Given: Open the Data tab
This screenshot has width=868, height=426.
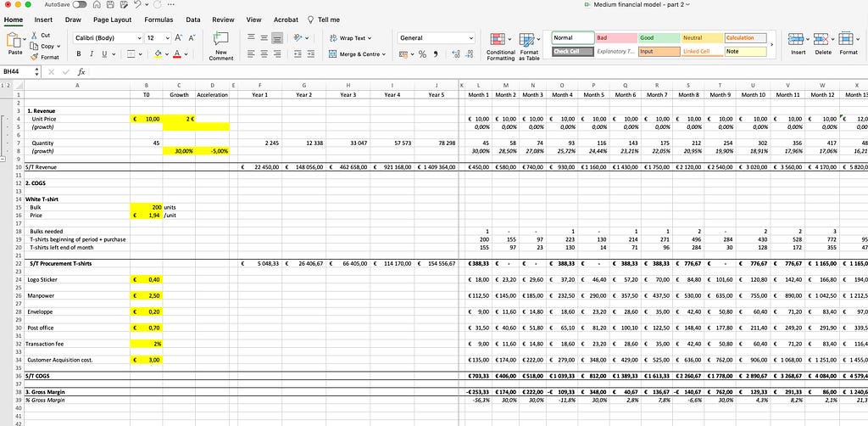Looking at the screenshot, I should click(193, 20).
